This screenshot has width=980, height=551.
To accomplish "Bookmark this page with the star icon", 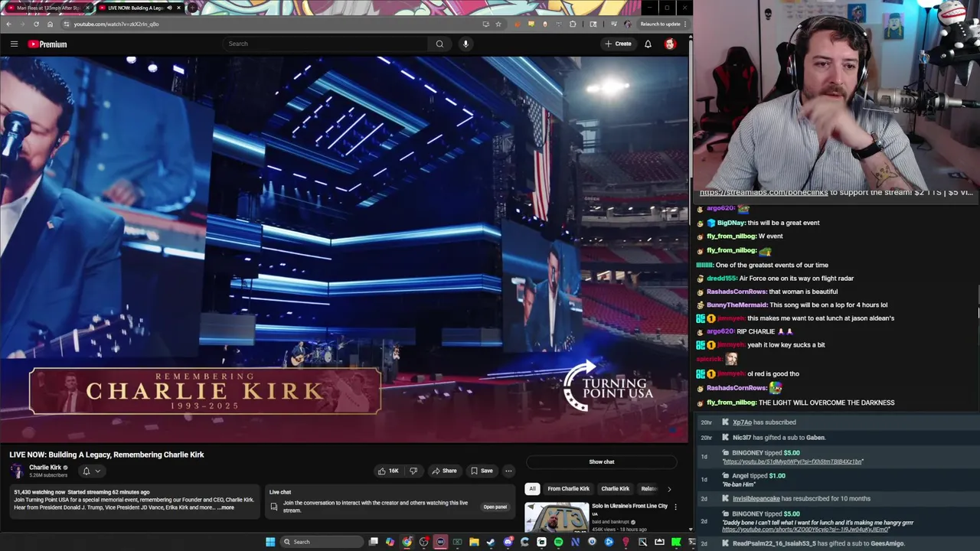I will [498, 24].
